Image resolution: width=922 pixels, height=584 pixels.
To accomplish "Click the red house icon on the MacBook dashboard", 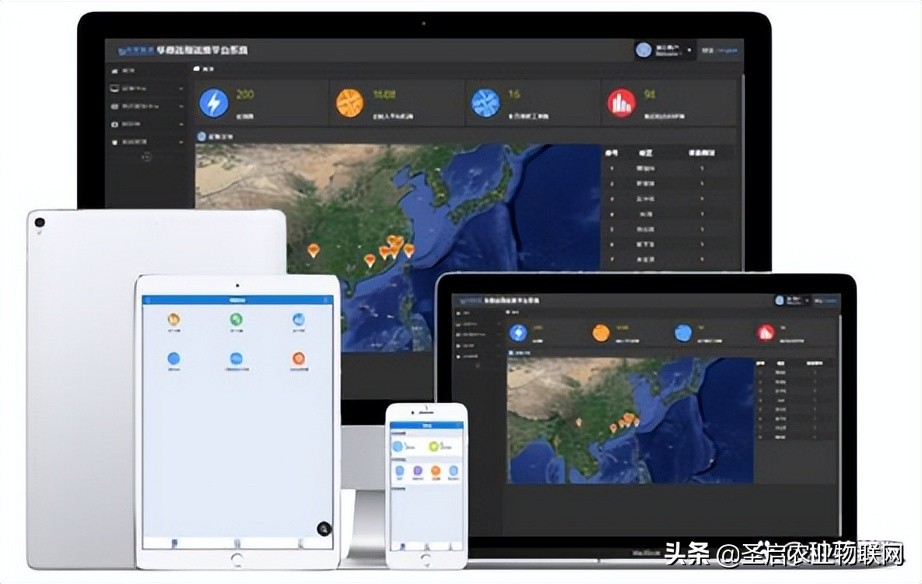I will (766, 333).
